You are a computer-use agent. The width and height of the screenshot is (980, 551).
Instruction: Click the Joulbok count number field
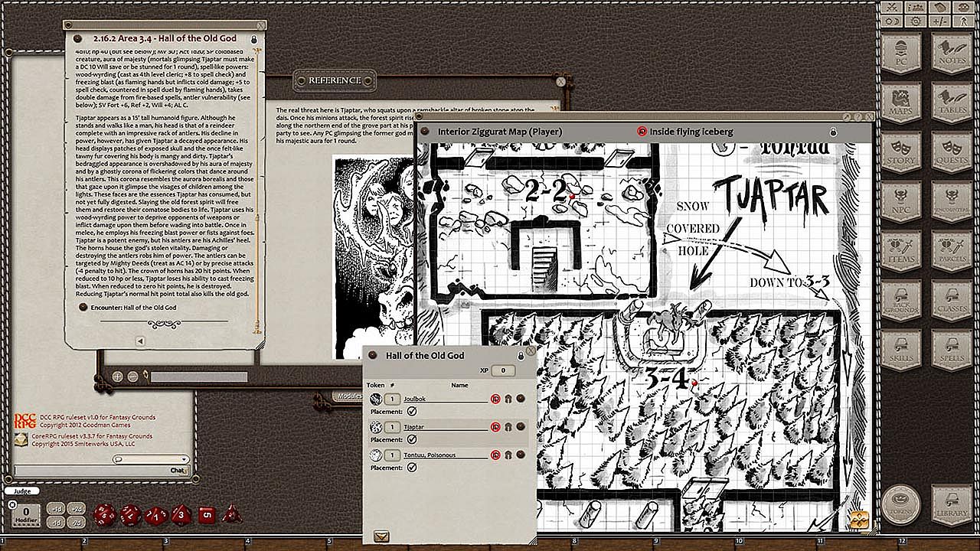(392, 399)
